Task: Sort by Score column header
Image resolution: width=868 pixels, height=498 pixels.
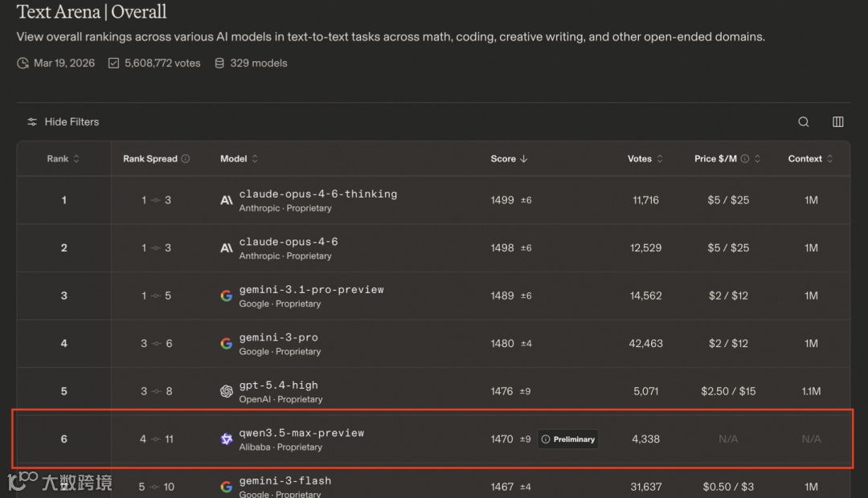Action: (x=509, y=159)
